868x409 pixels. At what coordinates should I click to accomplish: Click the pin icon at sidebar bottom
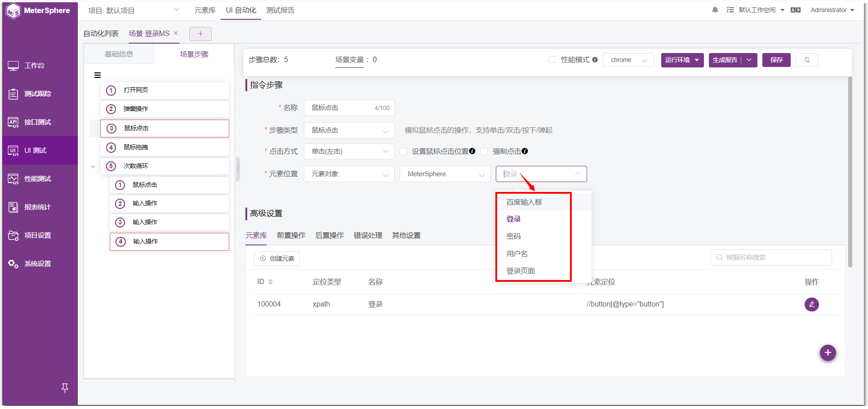(65, 388)
